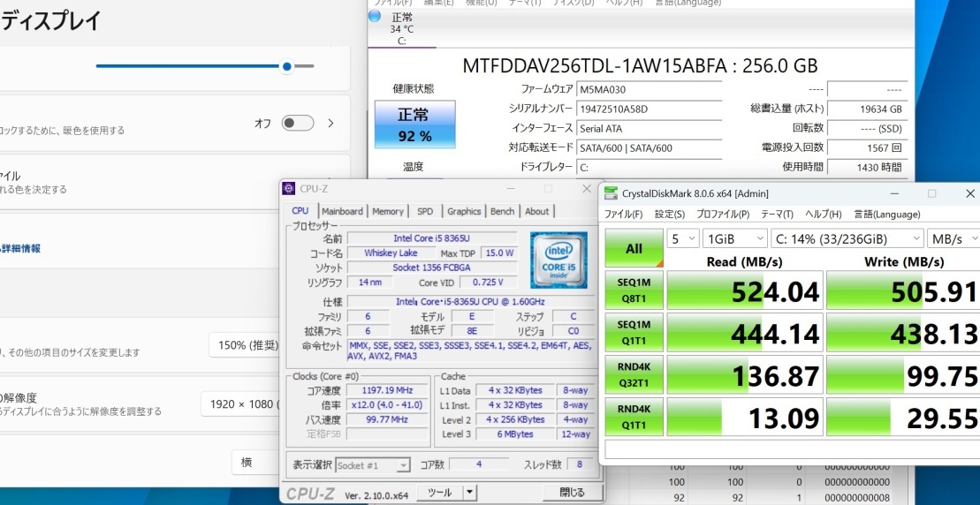Click the 438.13 write result
Screen dimensions: 980x505
pyautogui.click(x=903, y=332)
